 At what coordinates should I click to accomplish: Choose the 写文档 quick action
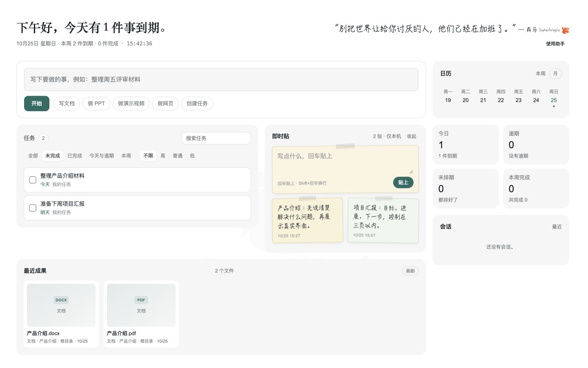pos(67,103)
